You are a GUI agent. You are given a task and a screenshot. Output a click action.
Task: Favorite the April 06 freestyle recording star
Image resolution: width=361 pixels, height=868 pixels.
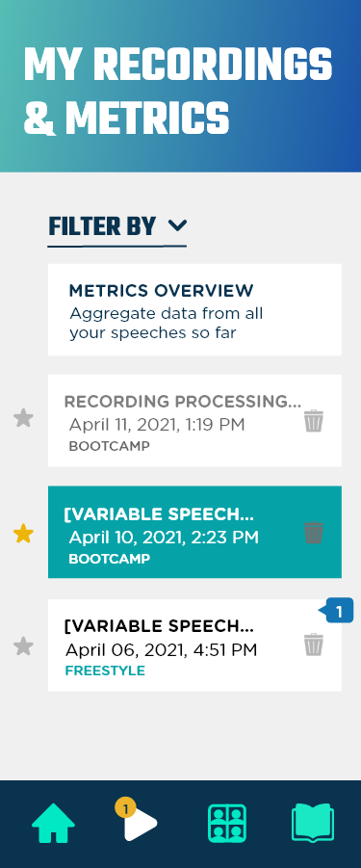23,646
